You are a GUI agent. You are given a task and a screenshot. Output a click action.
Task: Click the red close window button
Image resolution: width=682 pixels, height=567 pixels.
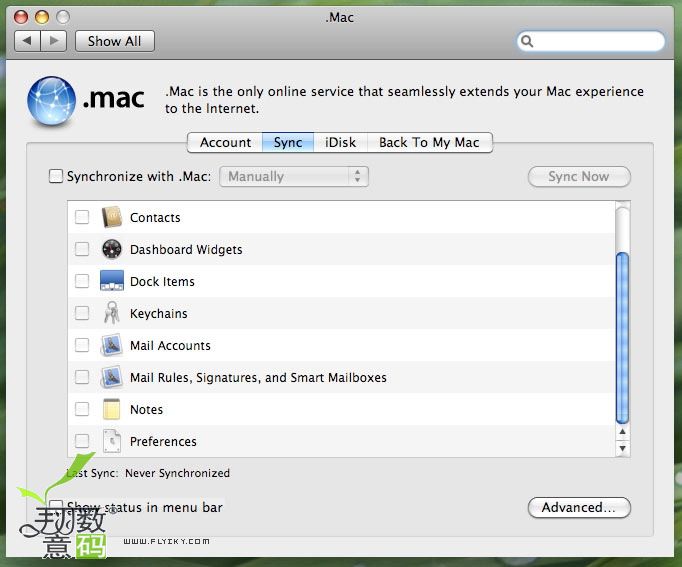click(x=21, y=17)
